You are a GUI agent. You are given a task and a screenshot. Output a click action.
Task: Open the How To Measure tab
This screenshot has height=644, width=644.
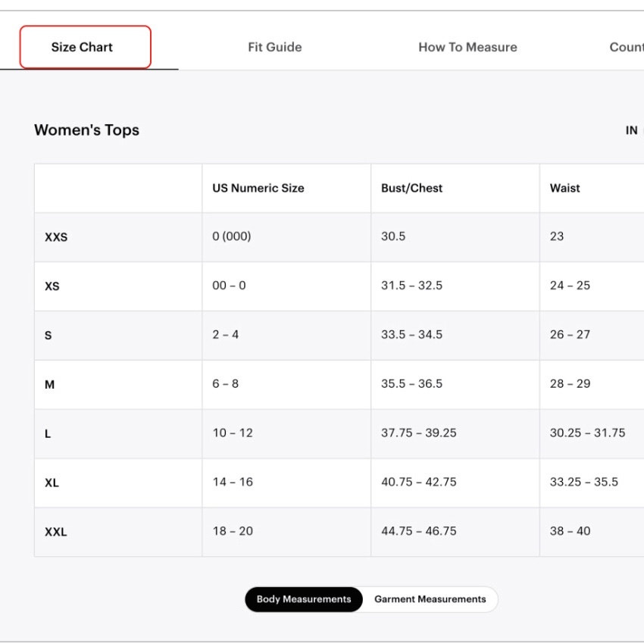click(467, 47)
